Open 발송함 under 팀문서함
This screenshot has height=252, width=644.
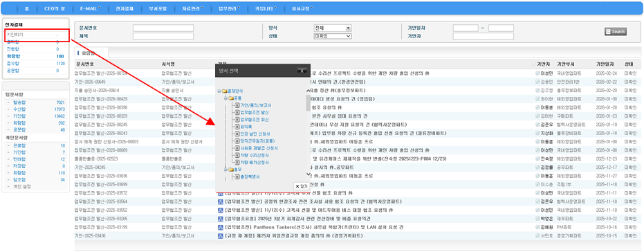coord(19,102)
